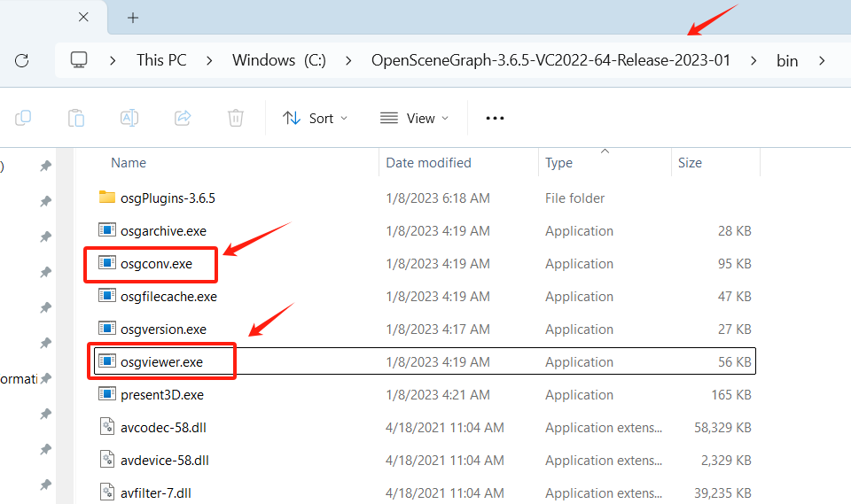Close the current Explorer tab

(83, 18)
